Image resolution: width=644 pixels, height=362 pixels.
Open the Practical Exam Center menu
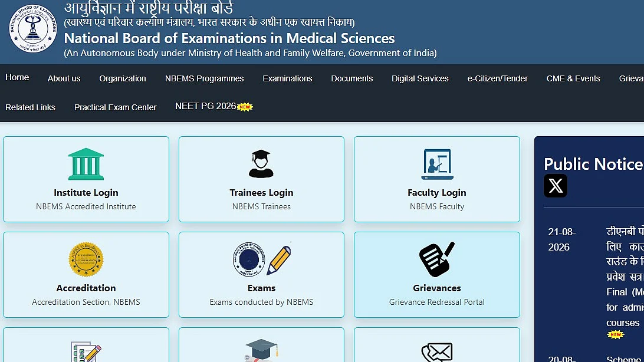click(x=116, y=107)
